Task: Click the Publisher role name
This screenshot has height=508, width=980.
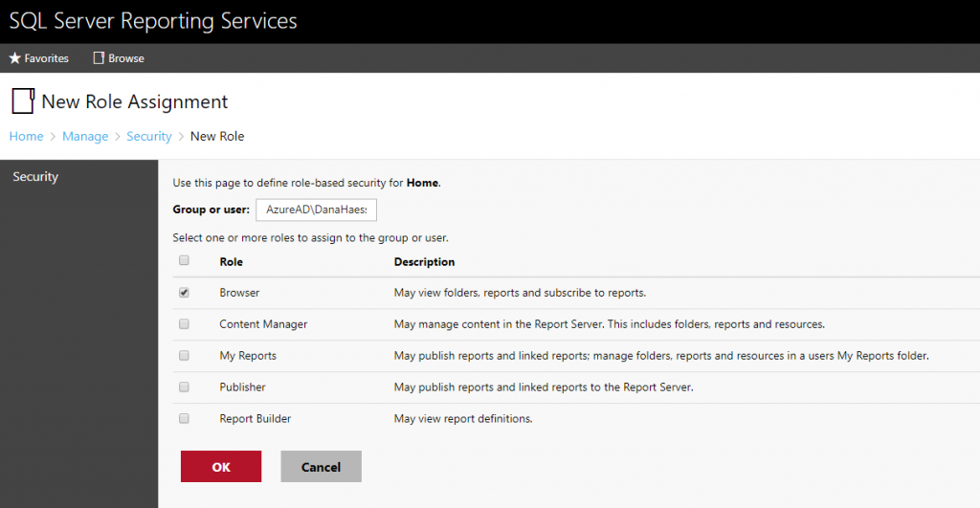Action: pos(242,387)
